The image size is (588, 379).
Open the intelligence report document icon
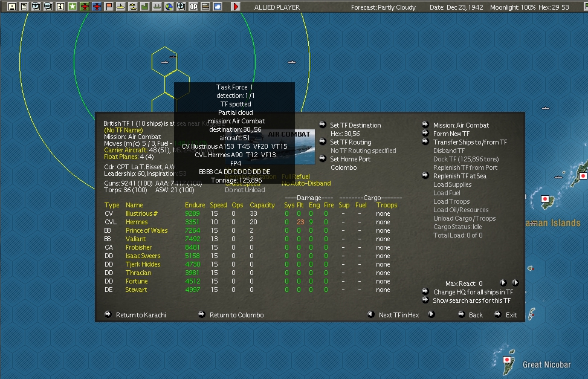pos(24,6)
